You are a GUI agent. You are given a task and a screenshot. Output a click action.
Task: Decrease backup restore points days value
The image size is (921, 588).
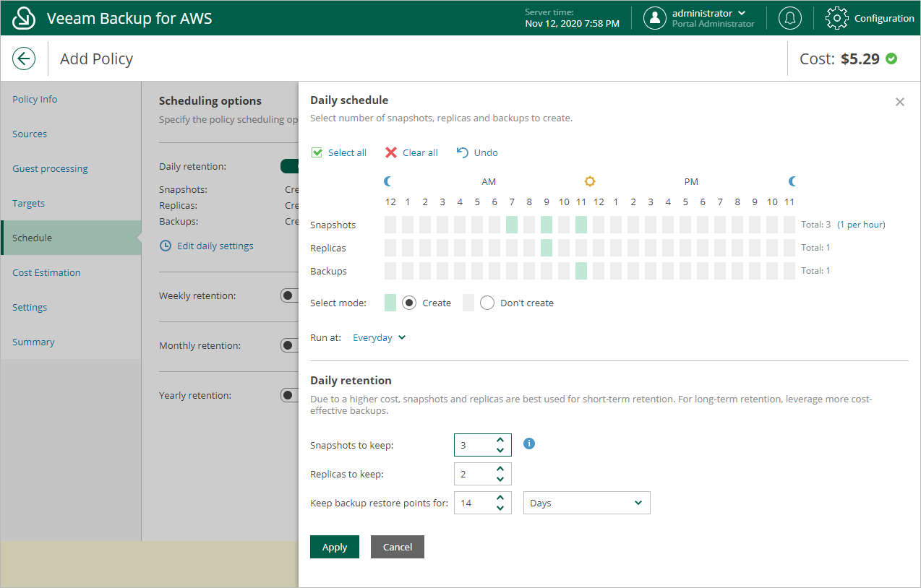click(500, 508)
